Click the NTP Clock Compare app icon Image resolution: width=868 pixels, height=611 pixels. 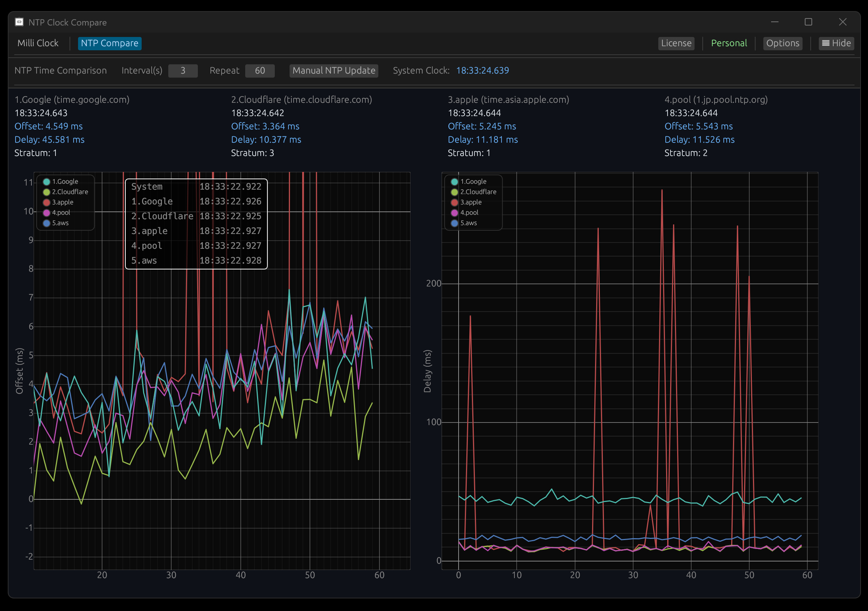point(19,22)
